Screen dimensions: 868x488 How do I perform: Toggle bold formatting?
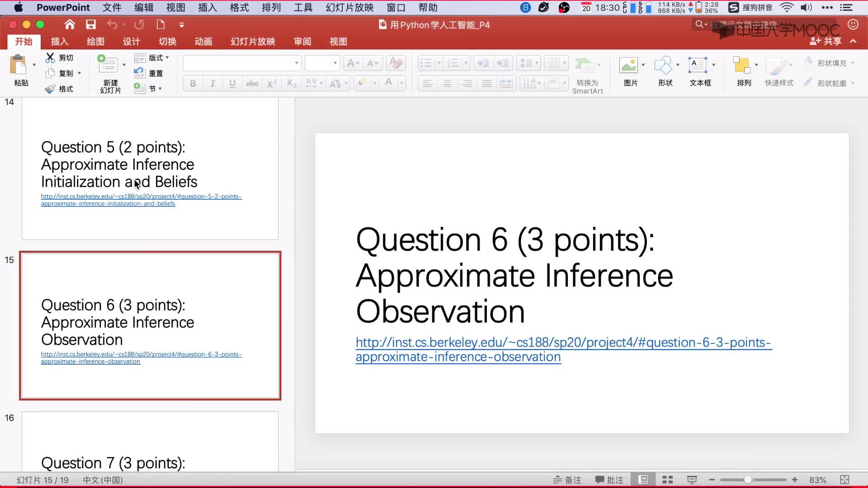point(193,83)
